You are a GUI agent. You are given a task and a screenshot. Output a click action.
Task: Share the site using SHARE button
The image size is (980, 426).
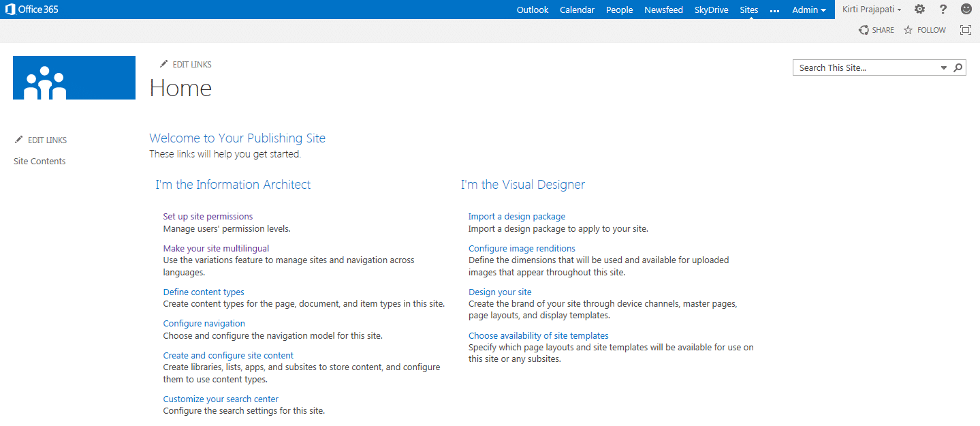click(x=876, y=30)
